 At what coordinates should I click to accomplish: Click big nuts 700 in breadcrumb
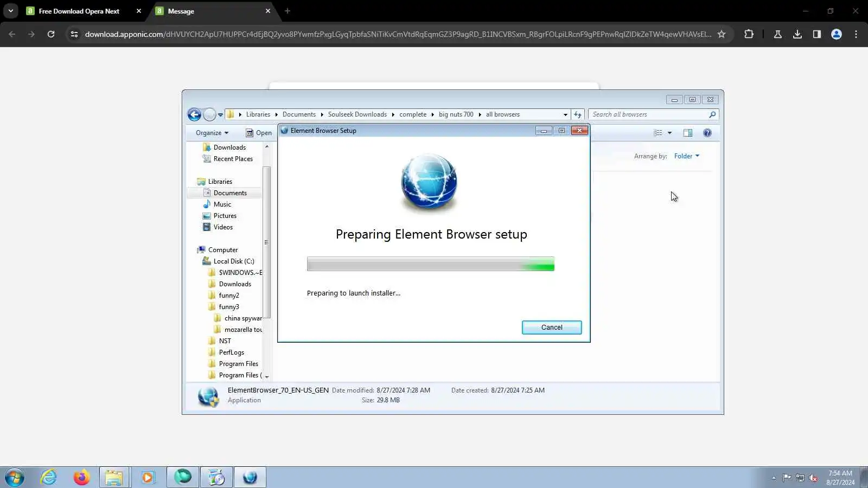[x=456, y=114]
